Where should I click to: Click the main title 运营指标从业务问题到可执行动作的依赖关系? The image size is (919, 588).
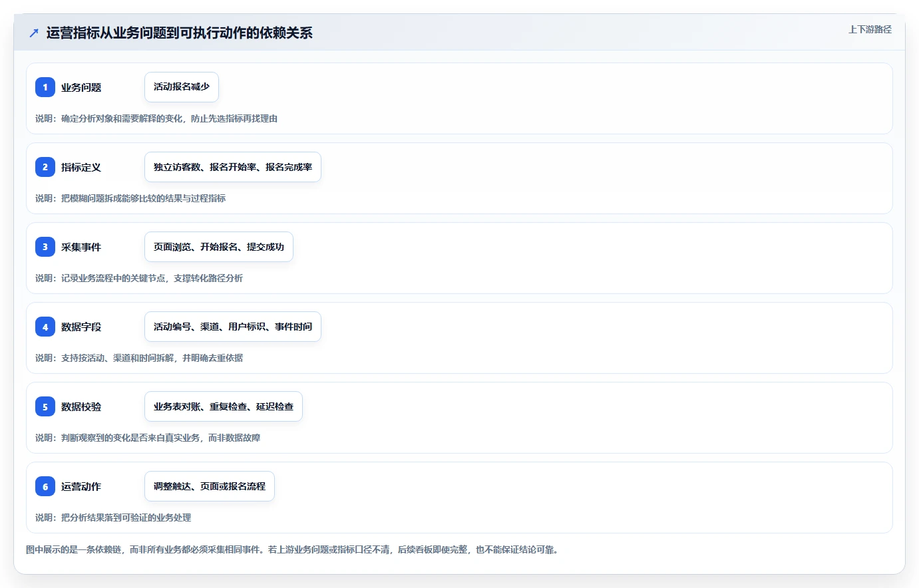179,33
